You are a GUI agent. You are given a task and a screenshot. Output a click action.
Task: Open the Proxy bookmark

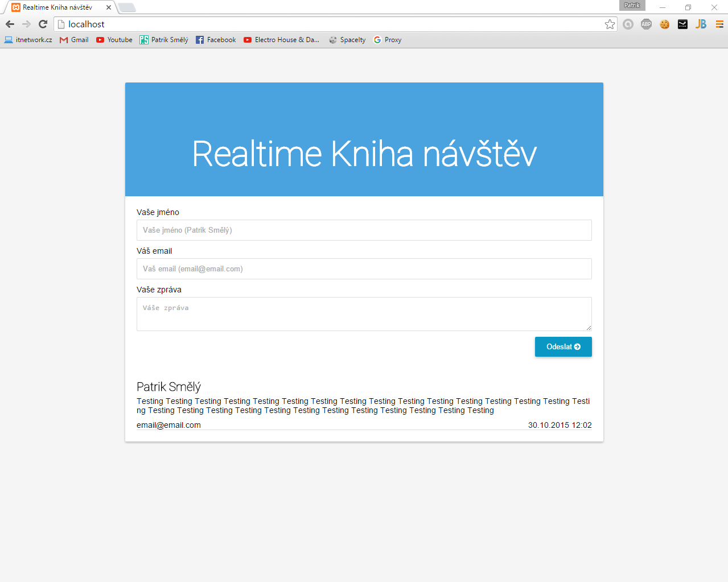coord(388,39)
